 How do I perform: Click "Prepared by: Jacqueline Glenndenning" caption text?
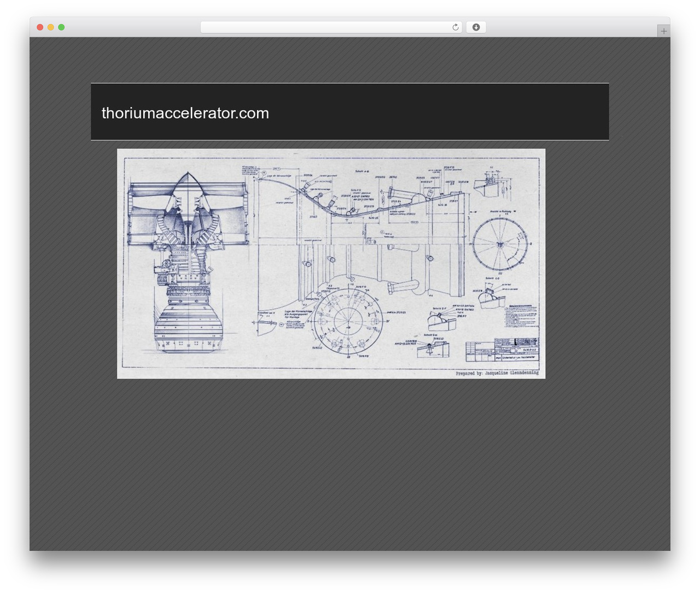point(497,373)
